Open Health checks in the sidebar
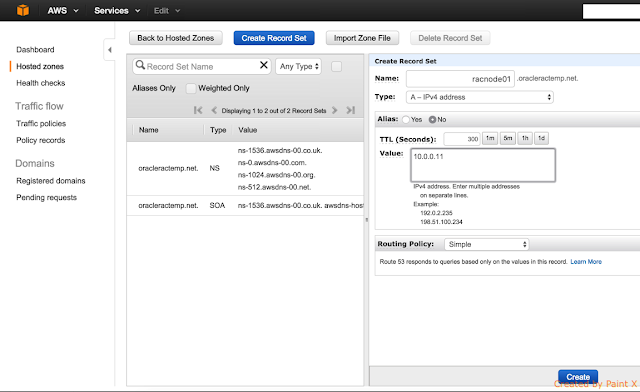The height and width of the screenshot is (392, 640). pos(40,83)
